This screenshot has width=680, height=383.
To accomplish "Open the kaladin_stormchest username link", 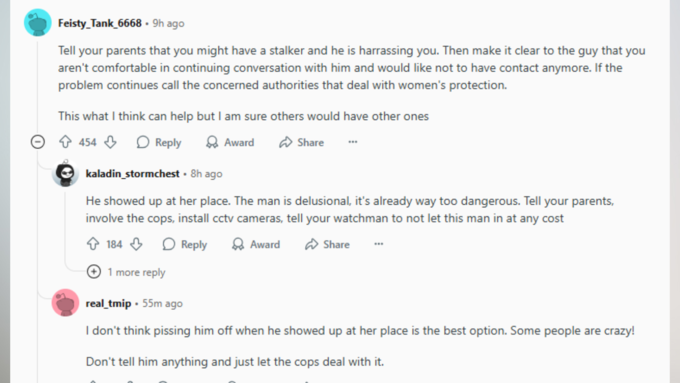I will [x=133, y=173].
